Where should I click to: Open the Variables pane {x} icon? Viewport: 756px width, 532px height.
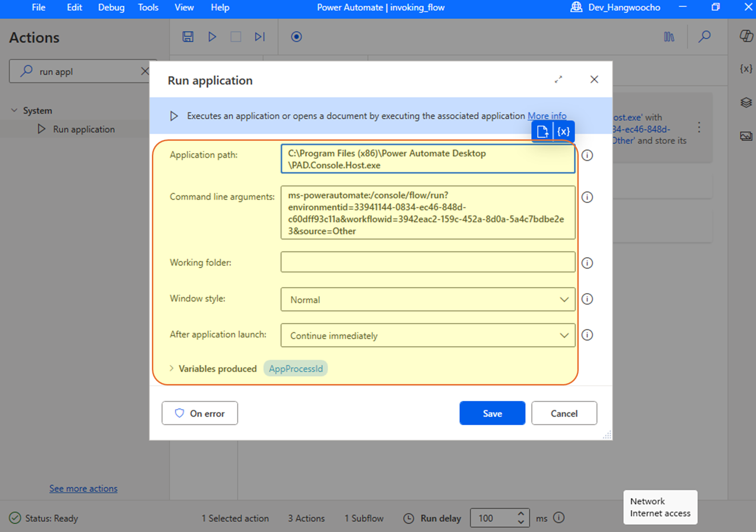coord(746,69)
